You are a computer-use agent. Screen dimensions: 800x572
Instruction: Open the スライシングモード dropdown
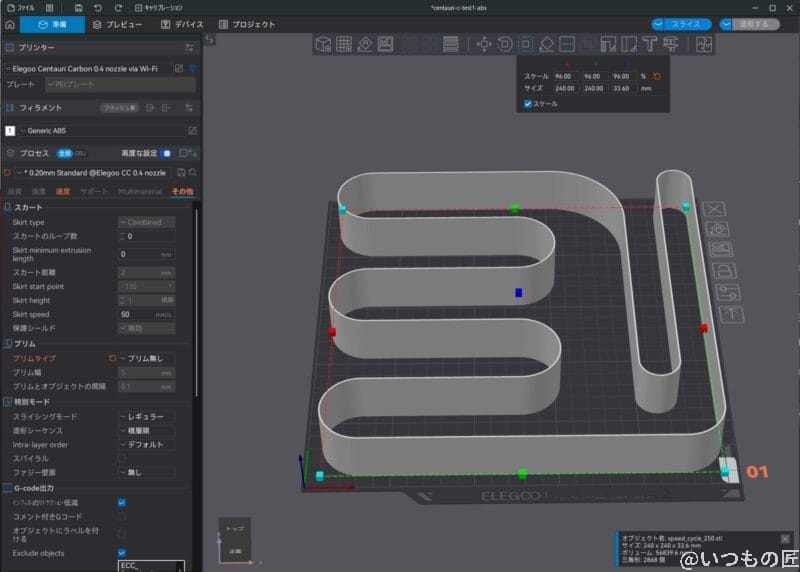pyautogui.click(x=146, y=416)
